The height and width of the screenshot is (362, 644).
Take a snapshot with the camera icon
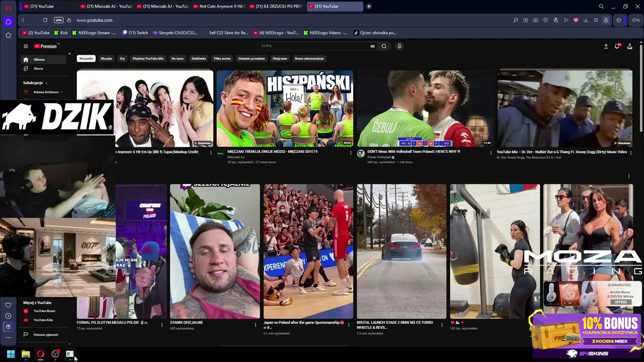click(536, 20)
